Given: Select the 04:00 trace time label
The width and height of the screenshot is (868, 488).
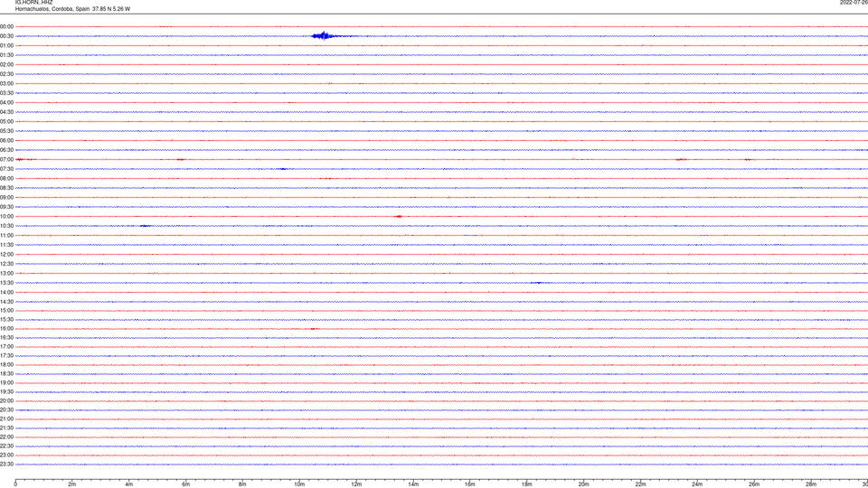Looking at the screenshot, I should point(6,102).
